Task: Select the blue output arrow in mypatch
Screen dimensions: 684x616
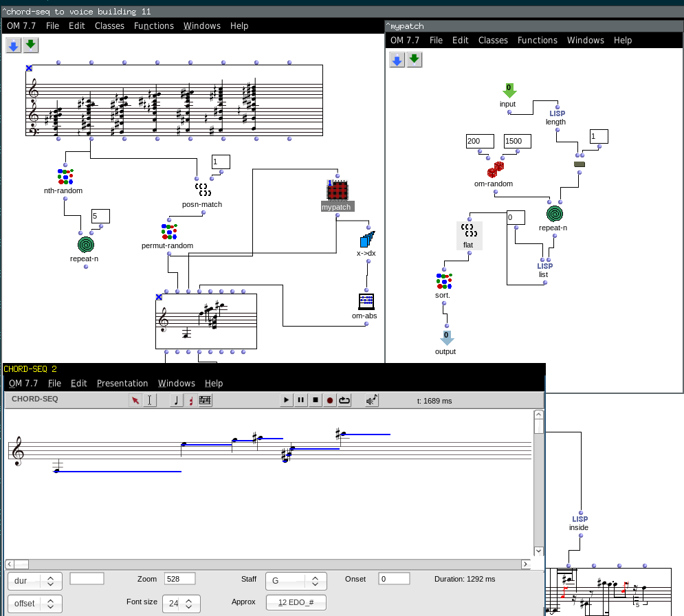Action: click(x=447, y=338)
